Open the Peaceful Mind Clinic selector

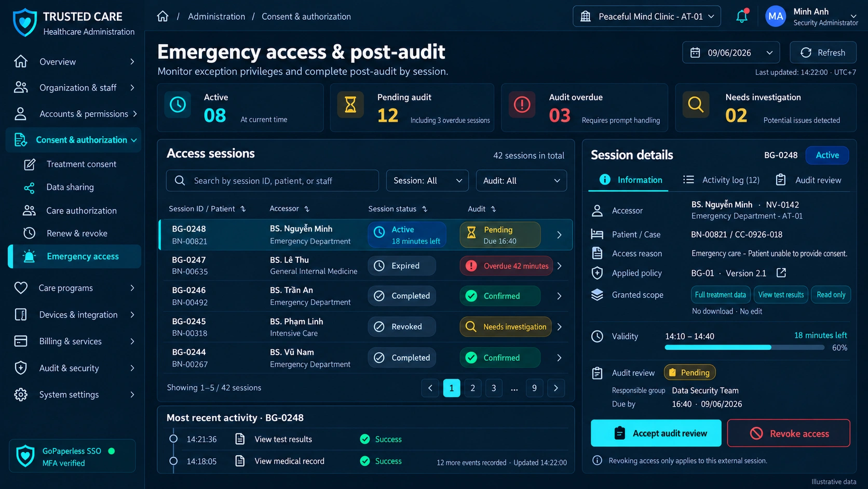[647, 16]
